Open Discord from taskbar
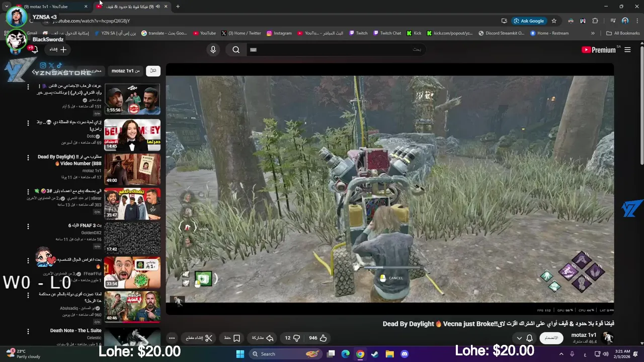Viewport: 644px width, 362px height. point(405,354)
